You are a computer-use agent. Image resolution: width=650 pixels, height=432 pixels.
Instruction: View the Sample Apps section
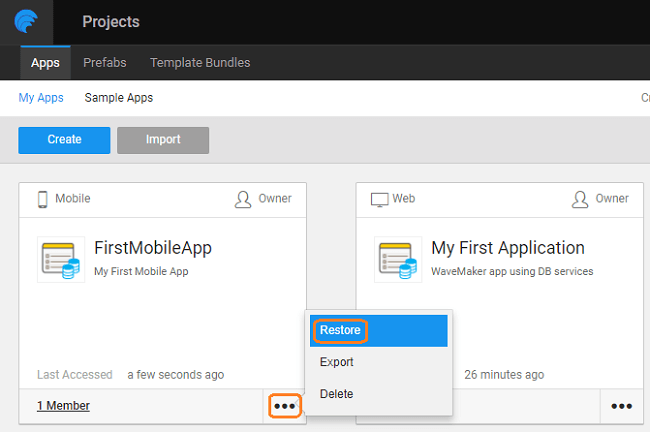point(119,98)
